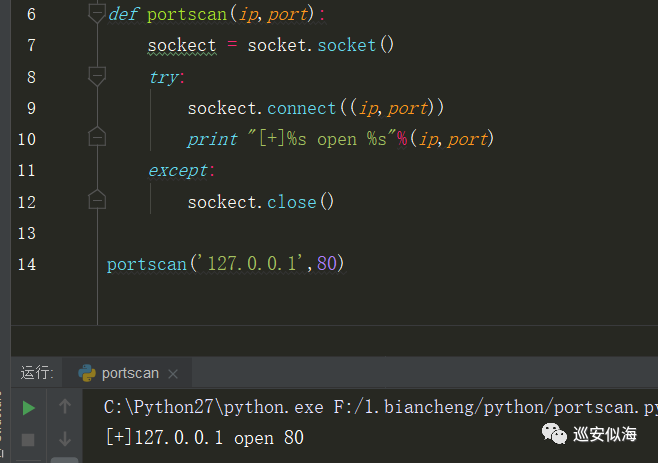Close the portscan run tab
The image size is (658, 463).
[x=173, y=374]
